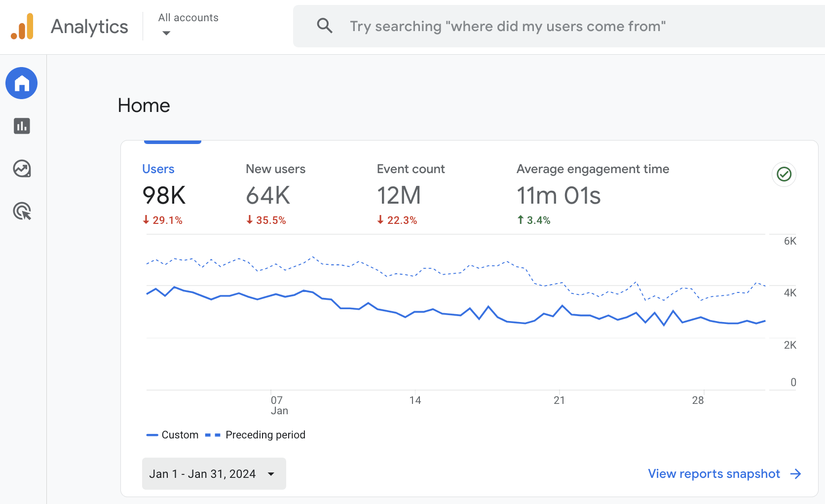Click the 29.1% decrease indicator
Screen dimensions: 825x504
pyautogui.click(x=163, y=220)
